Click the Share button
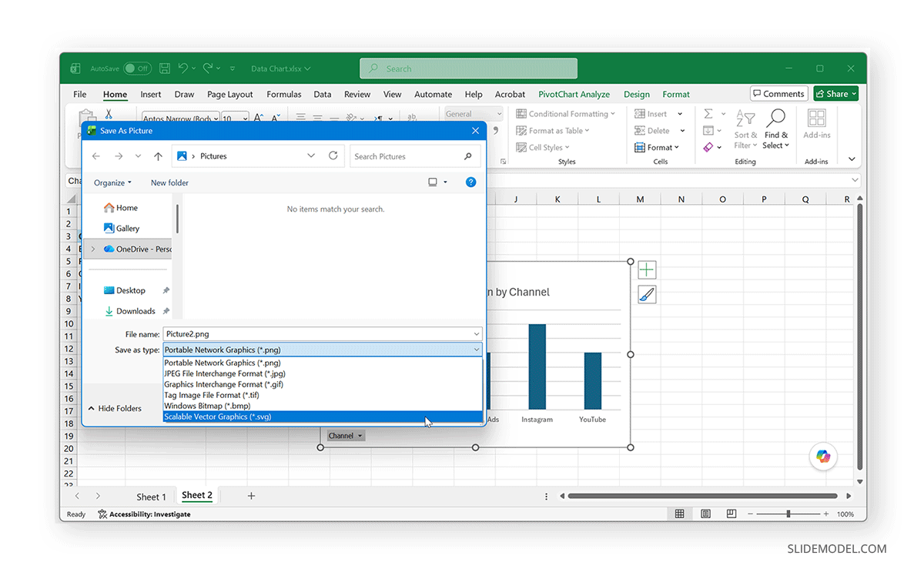 click(x=835, y=94)
